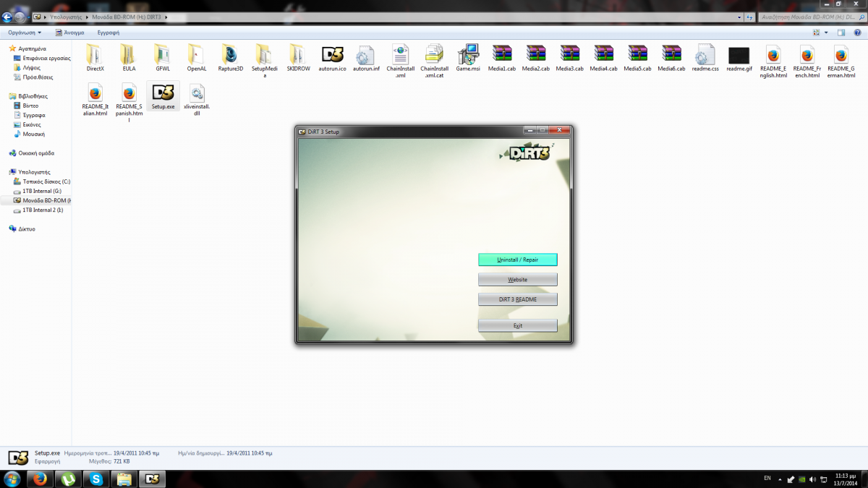Toggle the preview pane button
868x488 pixels.
(x=841, y=33)
